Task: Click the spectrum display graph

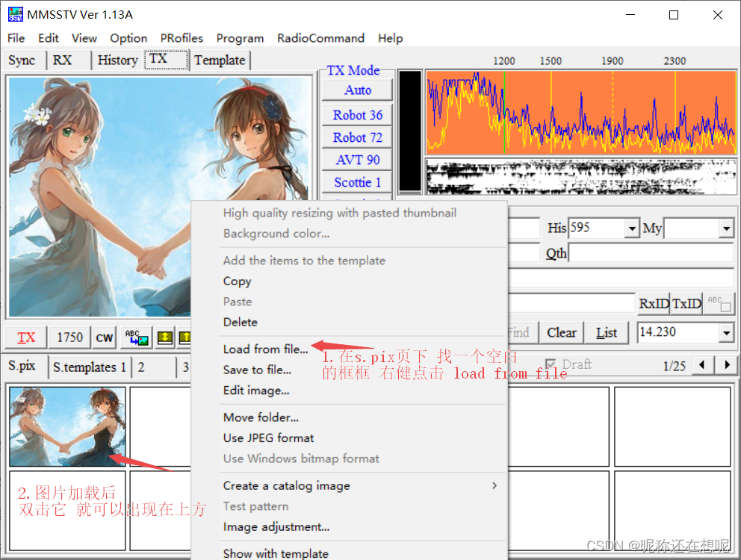Action: click(581, 113)
